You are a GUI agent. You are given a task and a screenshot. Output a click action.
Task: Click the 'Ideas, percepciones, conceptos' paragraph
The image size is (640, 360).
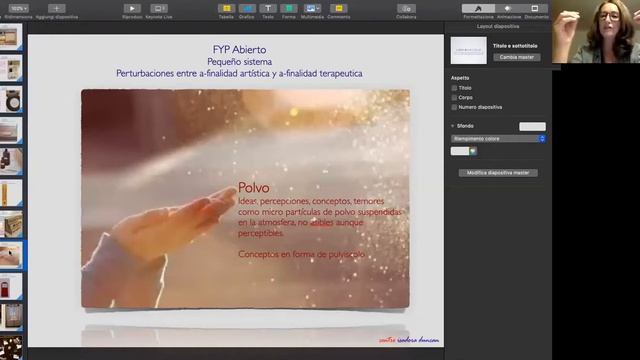point(320,217)
